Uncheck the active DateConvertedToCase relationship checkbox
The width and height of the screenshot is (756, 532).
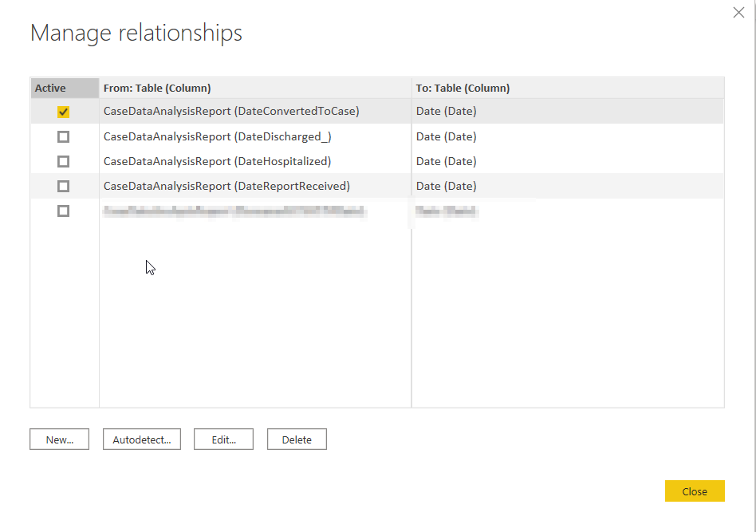click(63, 112)
